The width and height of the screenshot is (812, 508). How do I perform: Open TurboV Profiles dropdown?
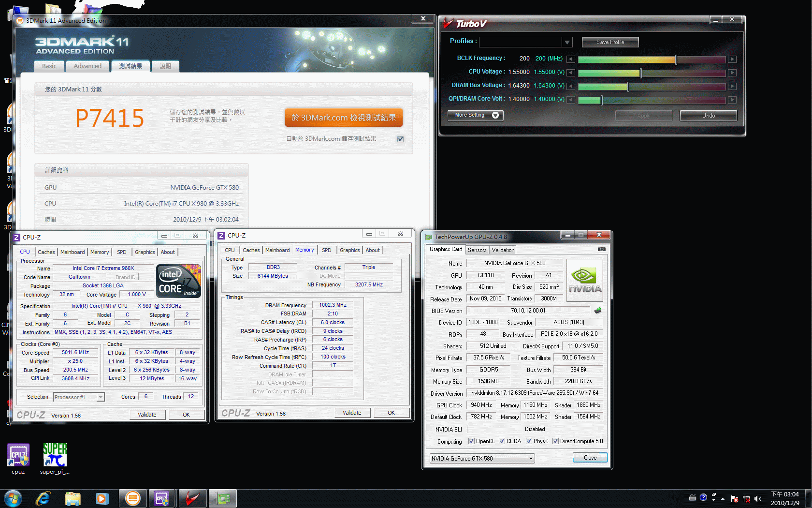(x=567, y=43)
